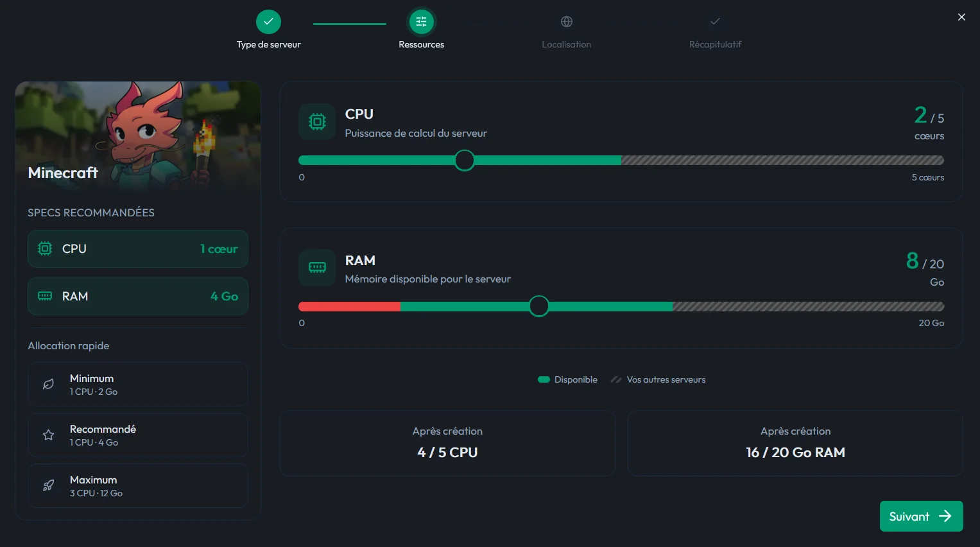Viewport: 980px width, 547px height.
Task: Click the RAM memory icon in the RAM card
Action: click(x=317, y=267)
